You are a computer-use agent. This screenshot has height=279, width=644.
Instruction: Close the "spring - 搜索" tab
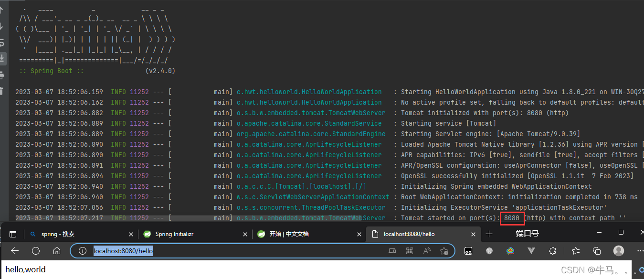[131, 234]
